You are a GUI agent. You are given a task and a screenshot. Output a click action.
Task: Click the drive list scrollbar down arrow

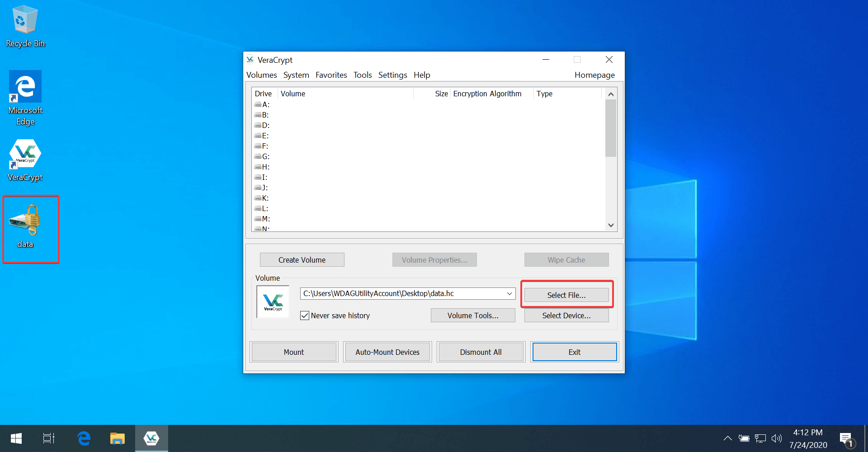pos(611,225)
